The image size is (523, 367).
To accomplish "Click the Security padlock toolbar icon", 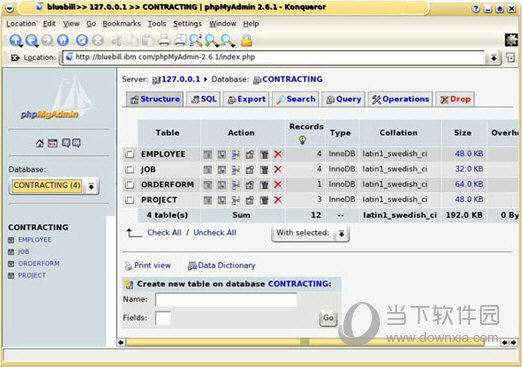I will pos(246,40).
